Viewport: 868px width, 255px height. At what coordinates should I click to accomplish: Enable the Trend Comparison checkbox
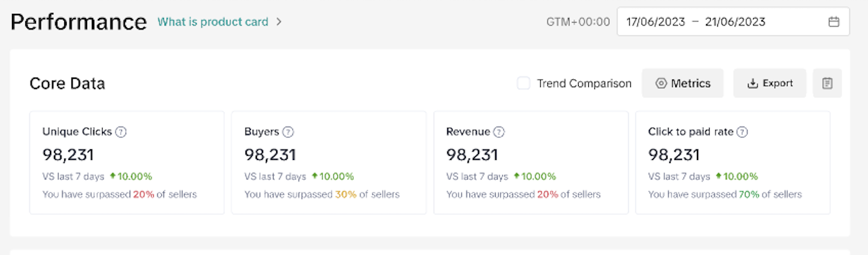[x=523, y=83]
